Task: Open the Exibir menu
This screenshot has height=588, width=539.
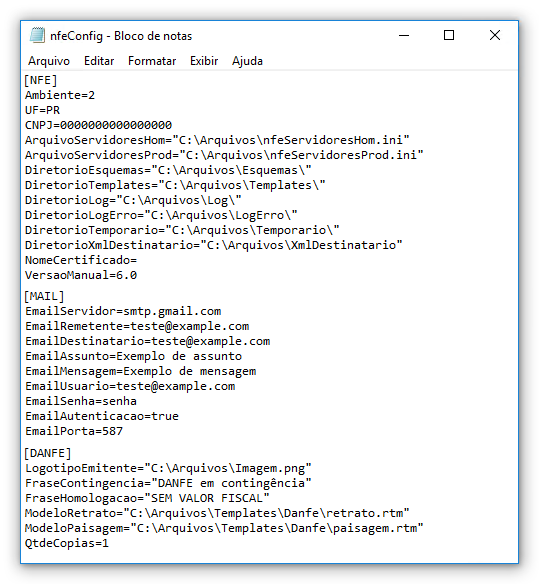Action: pos(204,61)
